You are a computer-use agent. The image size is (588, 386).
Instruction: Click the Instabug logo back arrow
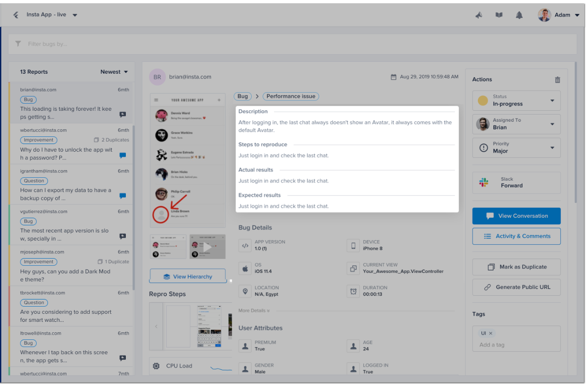click(x=16, y=15)
